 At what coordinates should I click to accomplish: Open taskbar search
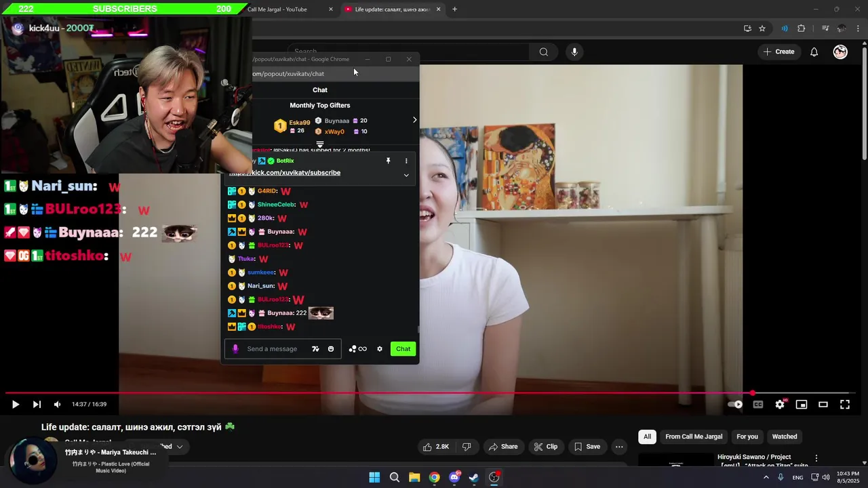click(394, 477)
